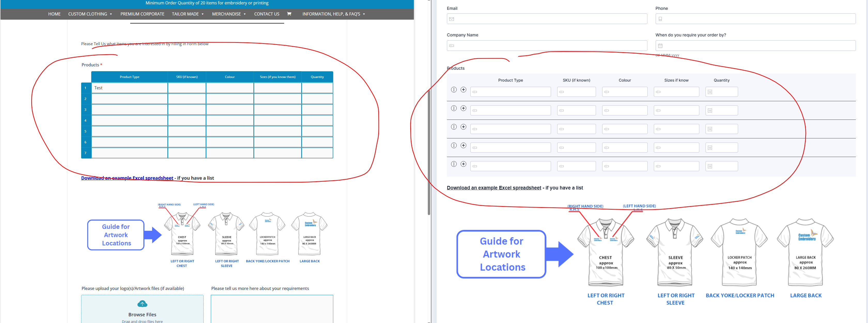Open three-dots options on second product row
The image size is (868, 323).
click(x=454, y=108)
